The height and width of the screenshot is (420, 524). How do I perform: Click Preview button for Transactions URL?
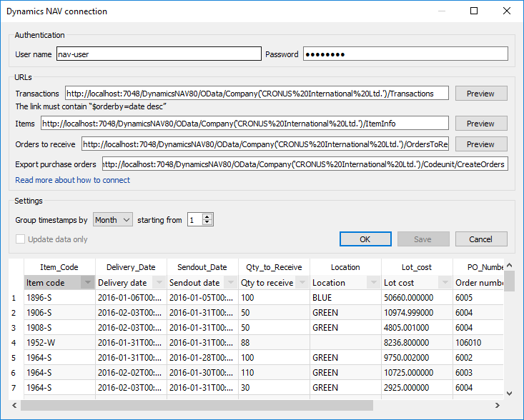click(480, 94)
